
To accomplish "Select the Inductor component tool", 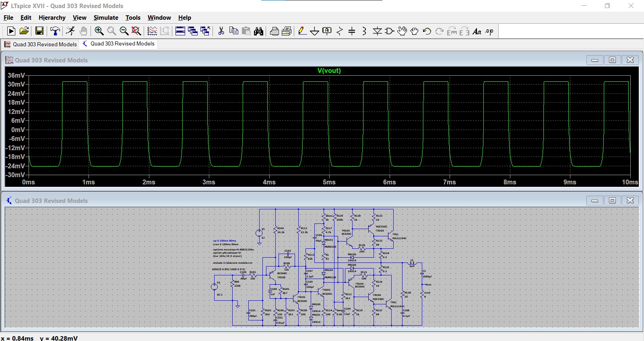I will pos(364,31).
